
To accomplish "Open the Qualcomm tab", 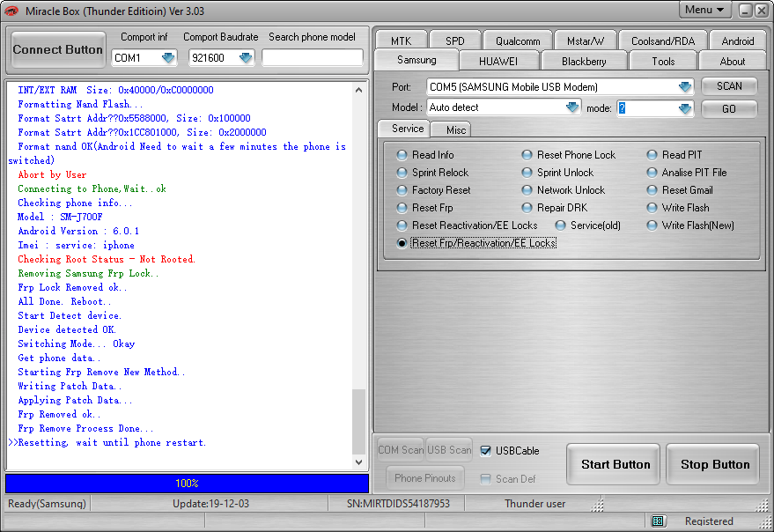I will (x=518, y=41).
